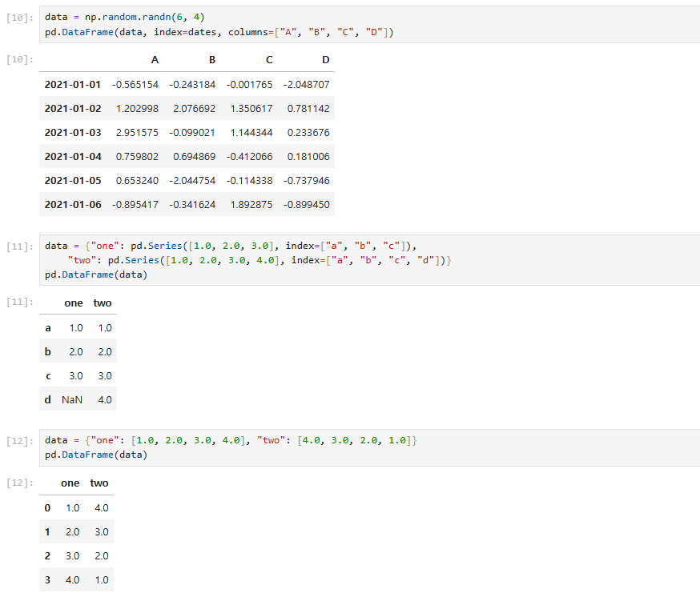Viewport: 700px width, 593px height.
Task: Click cell value 0.759802
Action: click(x=138, y=157)
